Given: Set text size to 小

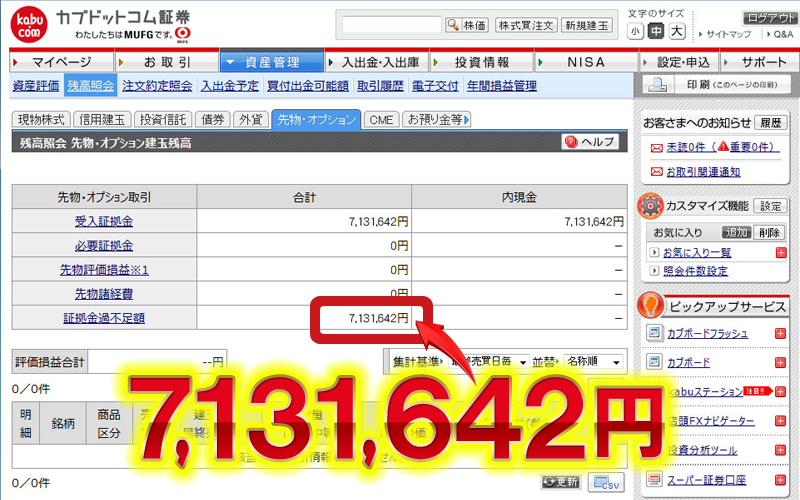Looking at the screenshot, I should pyautogui.click(x=636, y=31).
